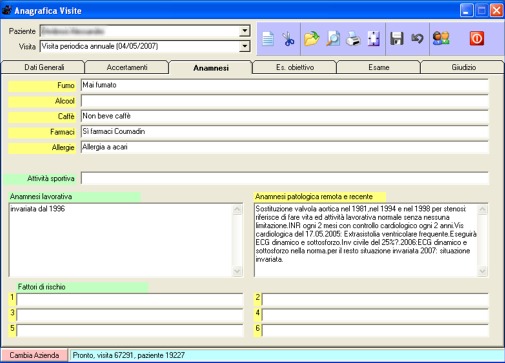Viewport: 505px width, 363px height.
Task: Click the Allergie input field
Action: (285, 147)
